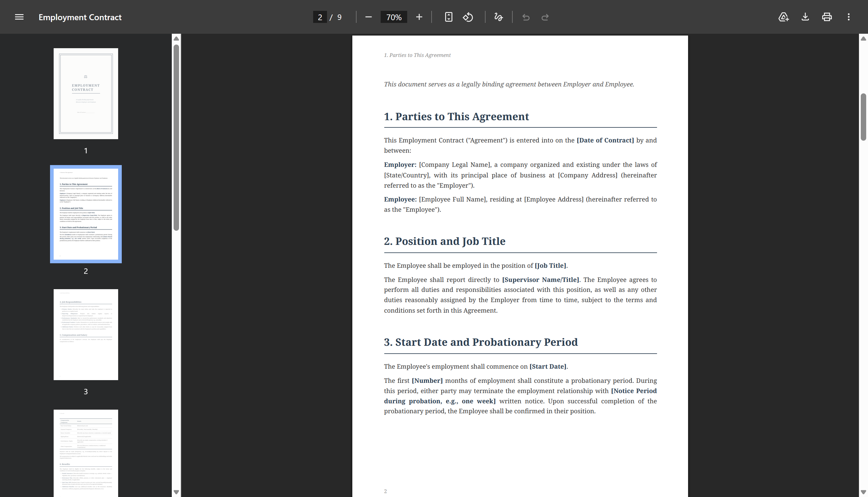
Task: Download the PDF file
Action: pos(805,17)
